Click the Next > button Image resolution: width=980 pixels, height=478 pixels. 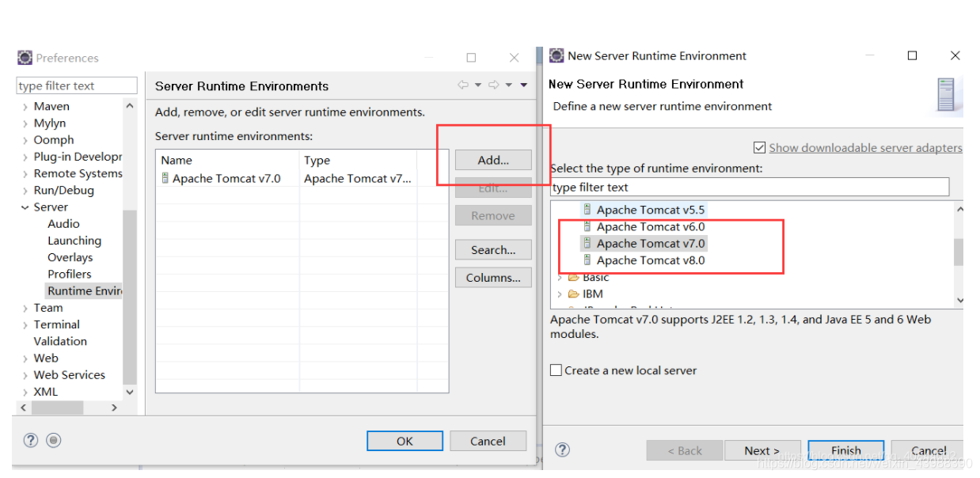click(x=762, y=451)
